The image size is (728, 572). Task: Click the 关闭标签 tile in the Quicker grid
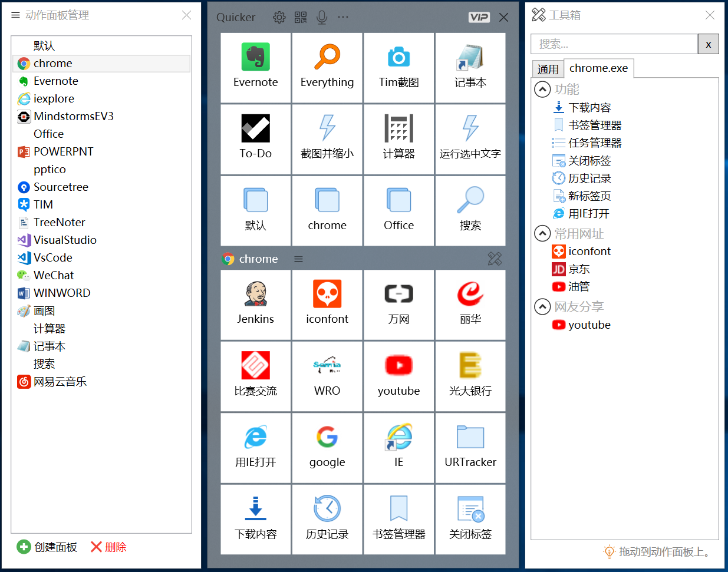point(470,520)
